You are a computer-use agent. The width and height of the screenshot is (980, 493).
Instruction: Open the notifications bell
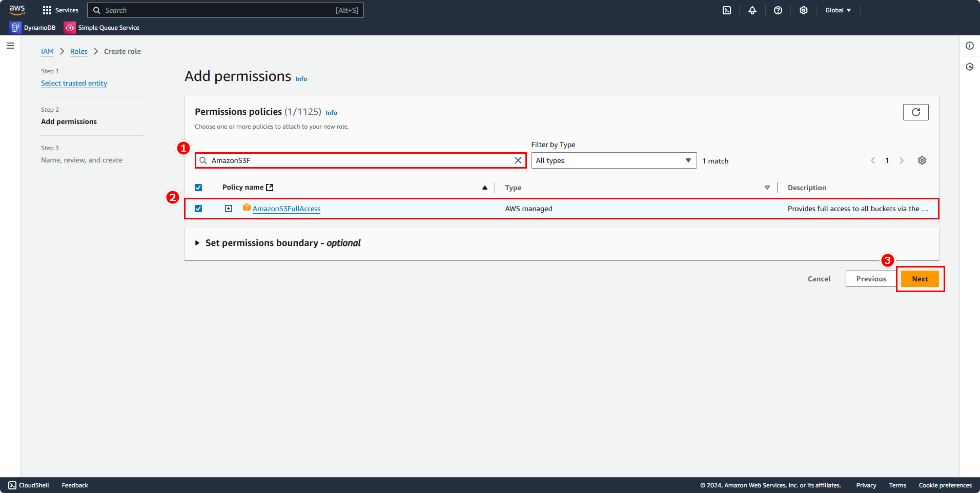(752, 10)
